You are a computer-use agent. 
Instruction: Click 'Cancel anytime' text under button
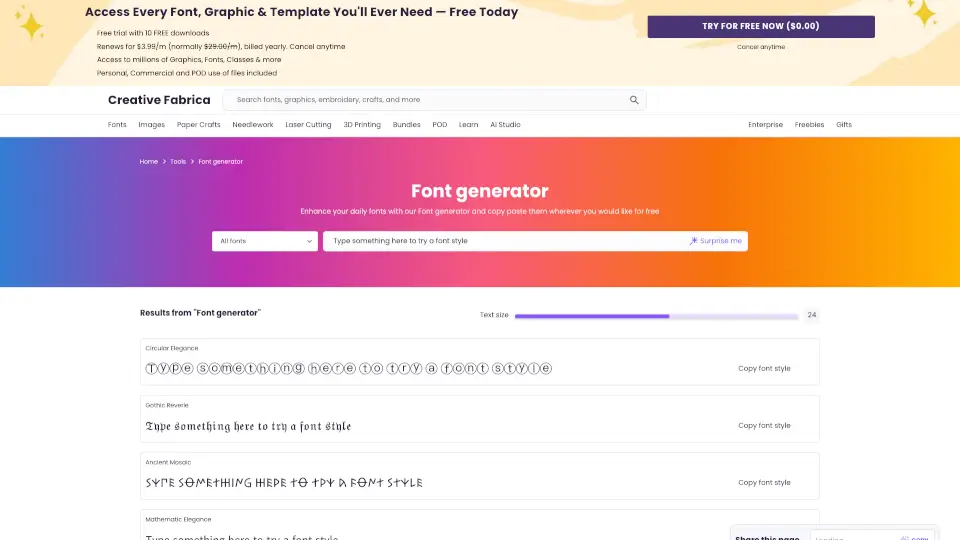pos(761,47)
